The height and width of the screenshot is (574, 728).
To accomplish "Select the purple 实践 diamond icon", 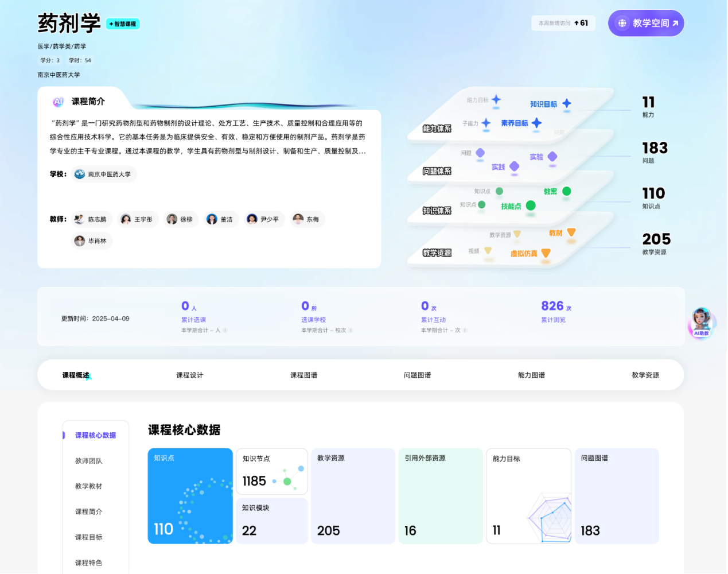I will (x=514, y=166).
